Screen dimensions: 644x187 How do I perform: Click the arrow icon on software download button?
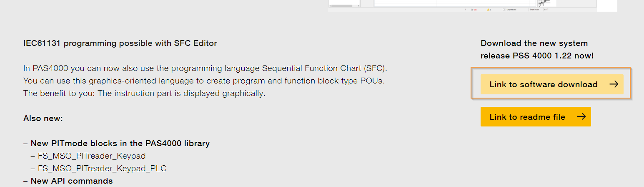pos(614,84)
